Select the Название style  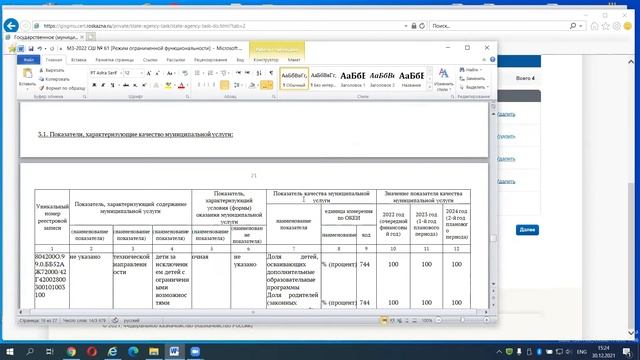411,78
